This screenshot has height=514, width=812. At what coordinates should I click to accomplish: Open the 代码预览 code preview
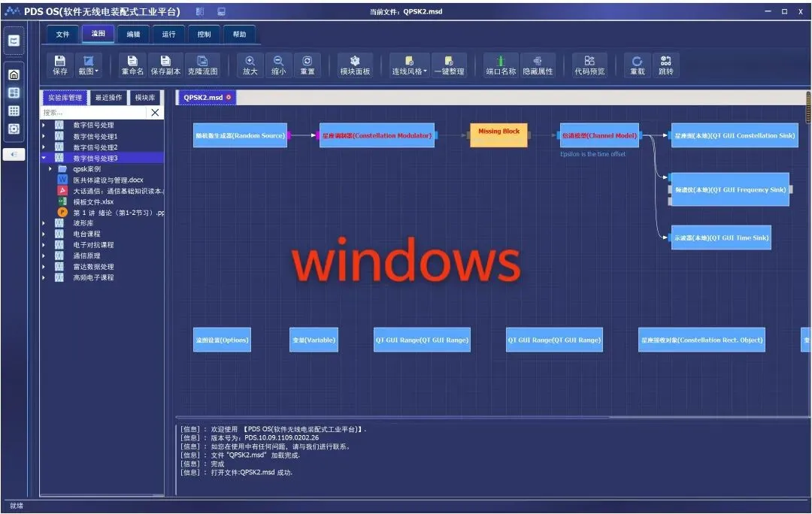(x=590, y=65)
